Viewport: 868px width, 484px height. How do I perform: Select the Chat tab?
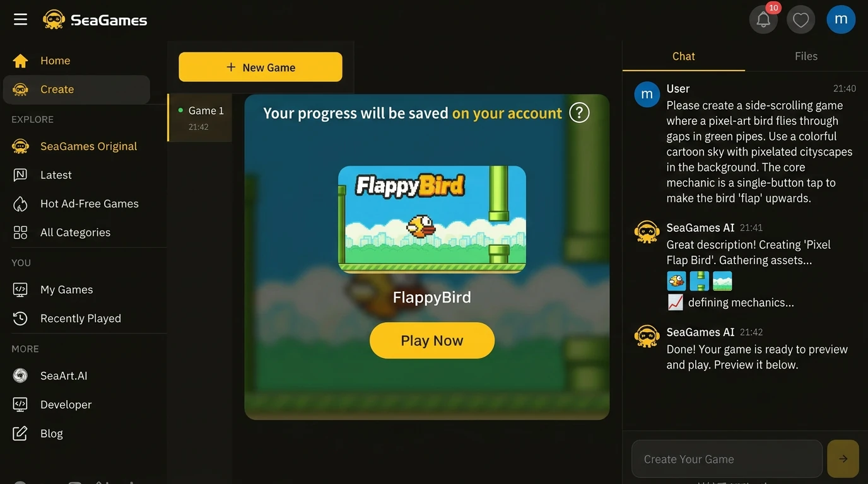coord(683,56)
